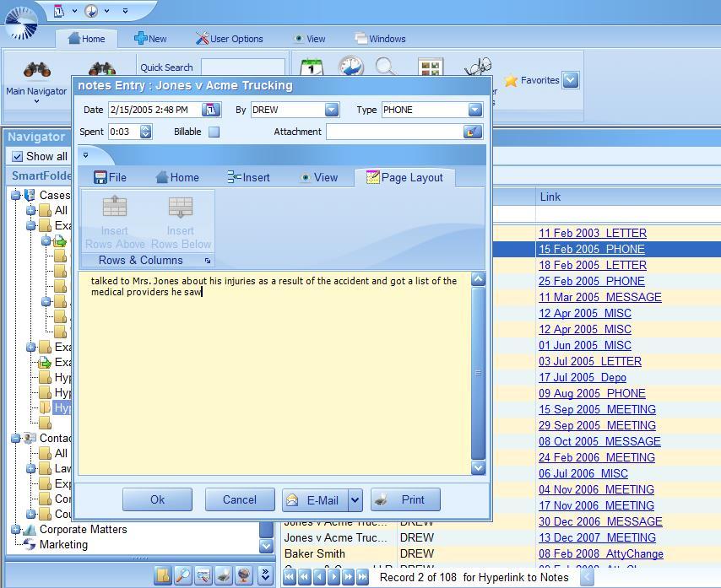Open User Options ribbon tab
721x588 pixels.
pos(230,39)
